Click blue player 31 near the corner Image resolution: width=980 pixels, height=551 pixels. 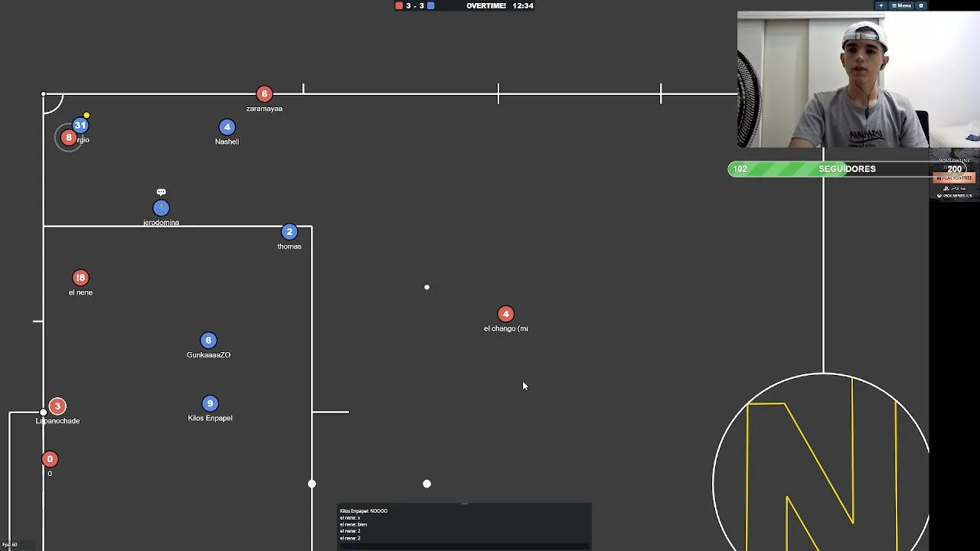coord(80,126)
